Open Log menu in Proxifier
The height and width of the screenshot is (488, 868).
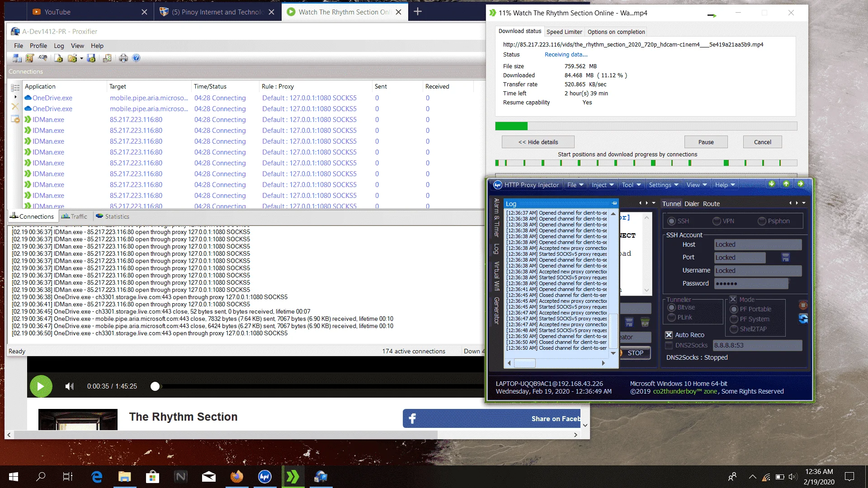click(59, 46)
